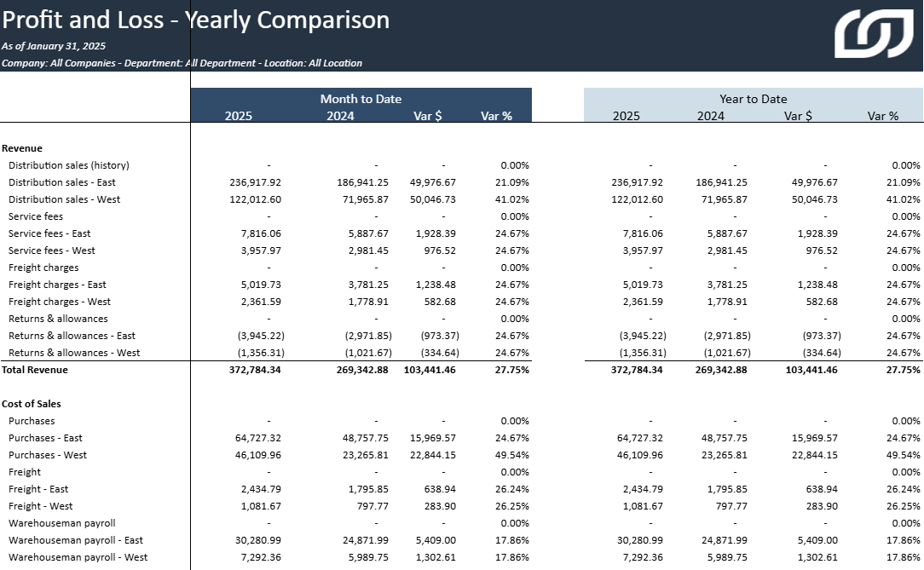Screen dimensions: 924x570
Task: Click the Total Revenue row label
Action: point(35,370)
